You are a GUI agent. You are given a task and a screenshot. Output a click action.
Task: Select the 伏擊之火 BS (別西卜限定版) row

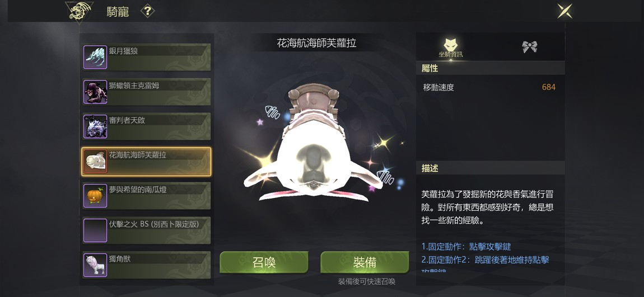pos(147,230)
